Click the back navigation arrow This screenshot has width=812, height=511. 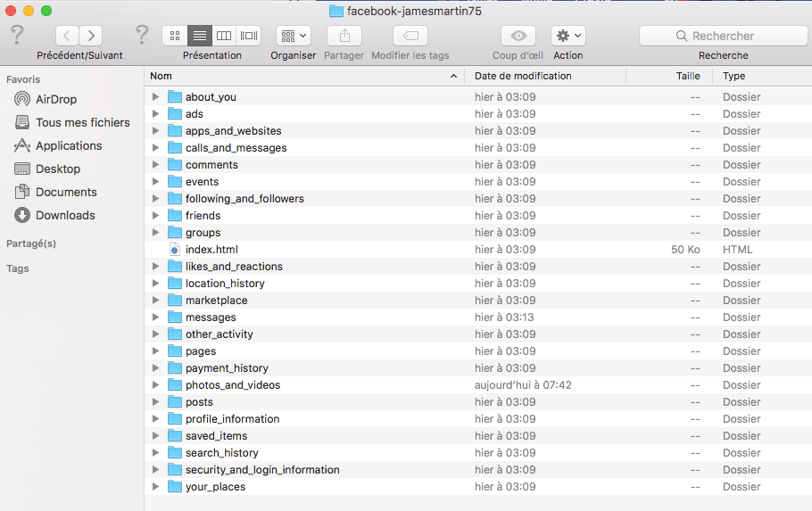pos(68,36)
